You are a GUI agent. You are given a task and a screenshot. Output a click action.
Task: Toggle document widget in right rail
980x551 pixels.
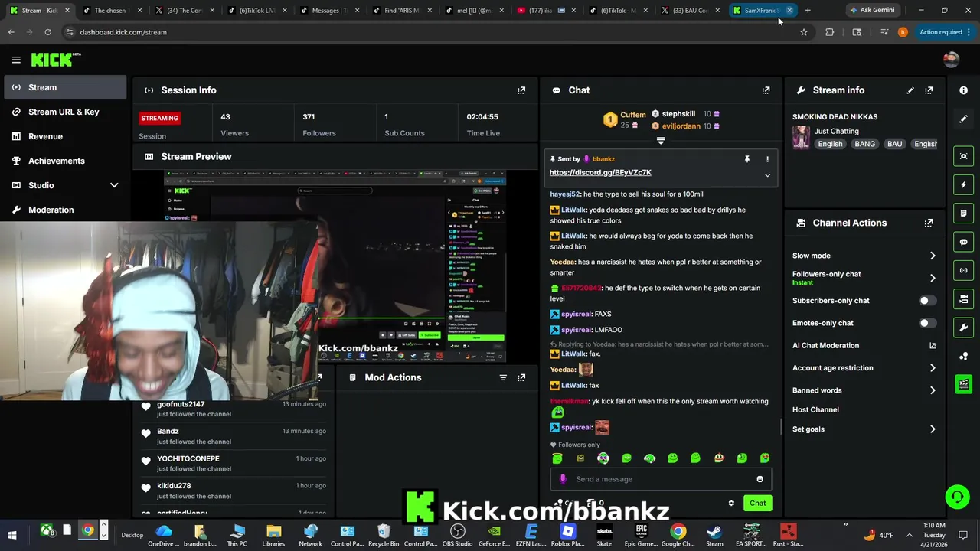[963, 213]
